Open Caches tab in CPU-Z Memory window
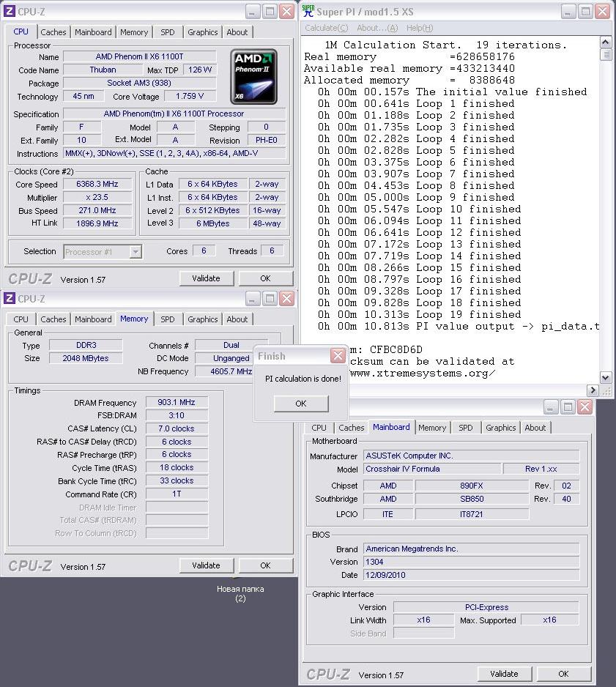The width and height of the screenshot is (616, 687). (x=53, y=319)
